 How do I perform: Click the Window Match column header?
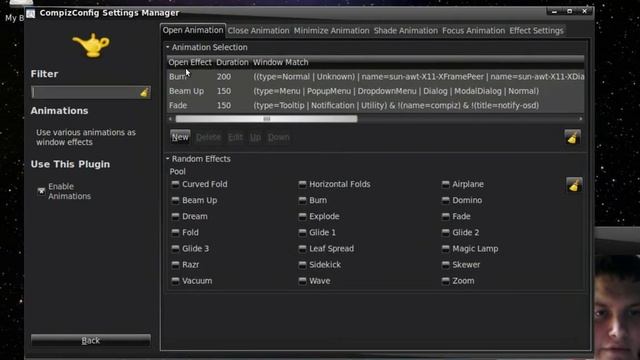(x=418, y=62)
